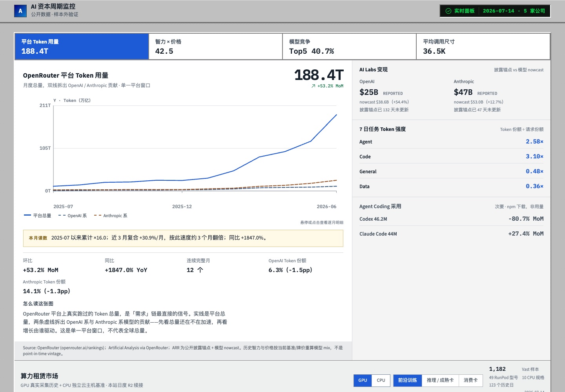The width and height of the screenshot is (565, 392).
Task: Click the AI Labs 变现 heading
Action: [374, 69]
